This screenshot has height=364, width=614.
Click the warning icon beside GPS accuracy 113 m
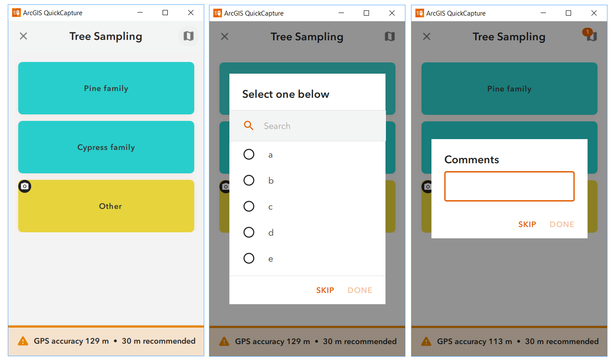(x=426, y=341)
